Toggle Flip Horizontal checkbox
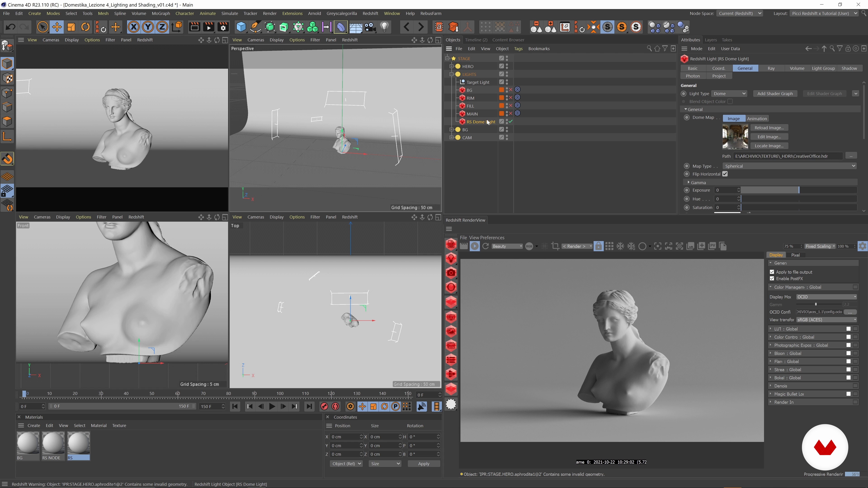Viewport: 868px width, 488px height. (725, 174)
